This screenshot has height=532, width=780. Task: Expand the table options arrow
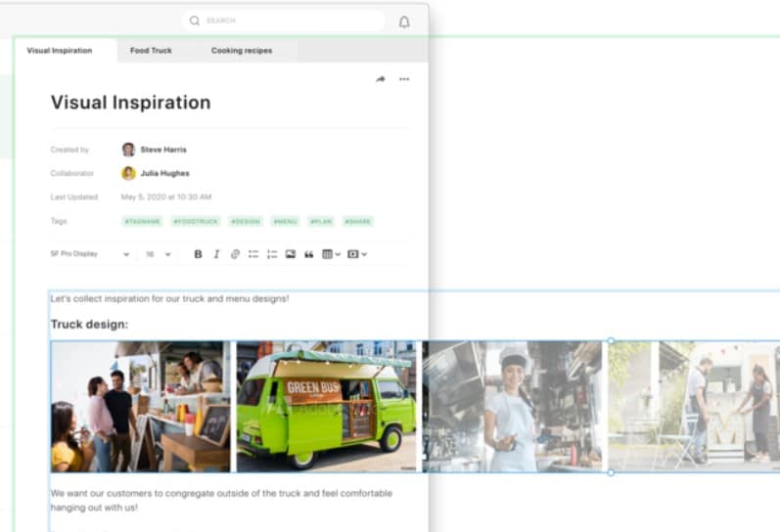point(338,254)
